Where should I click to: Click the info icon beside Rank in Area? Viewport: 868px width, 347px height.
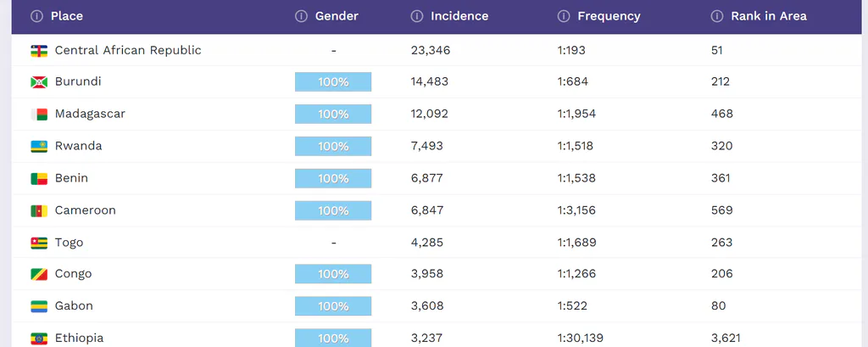tap(717, 16)
